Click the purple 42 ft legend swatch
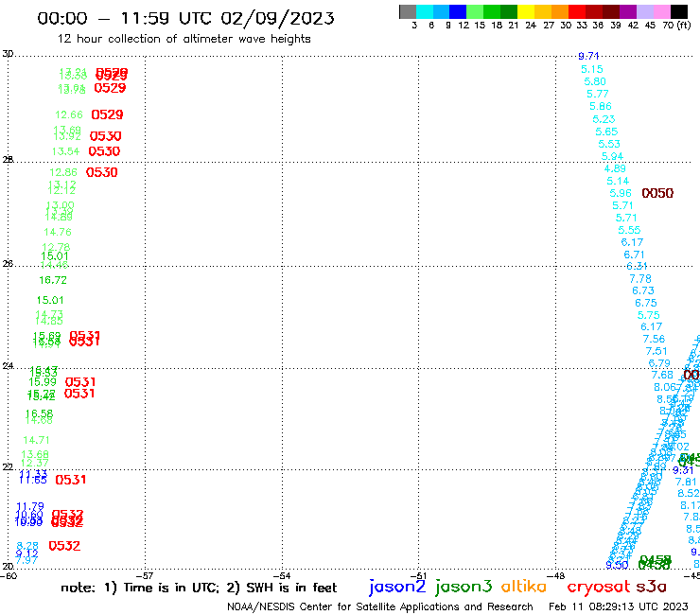Screen dimensions: 700x615 tap(628, 11)
